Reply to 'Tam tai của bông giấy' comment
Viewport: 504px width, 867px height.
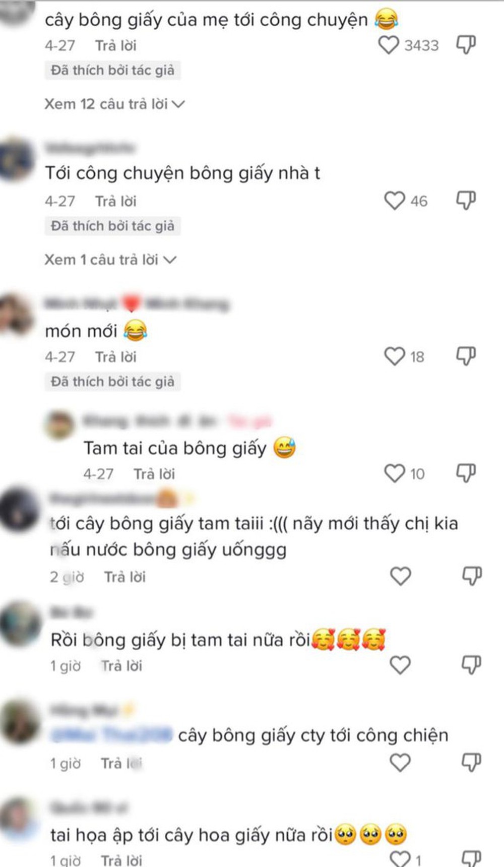[x=154, y=474]
